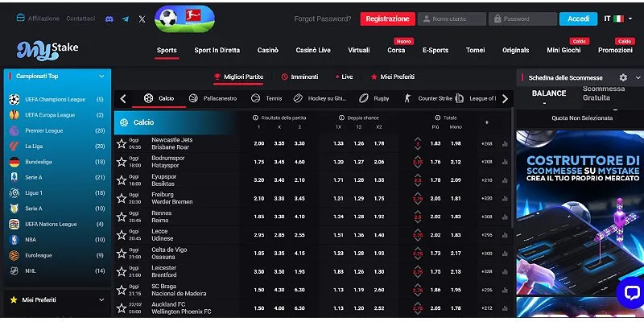Open the Discord icon in header
The height and width of the screenshot is (322, 644).
[109, 19]
